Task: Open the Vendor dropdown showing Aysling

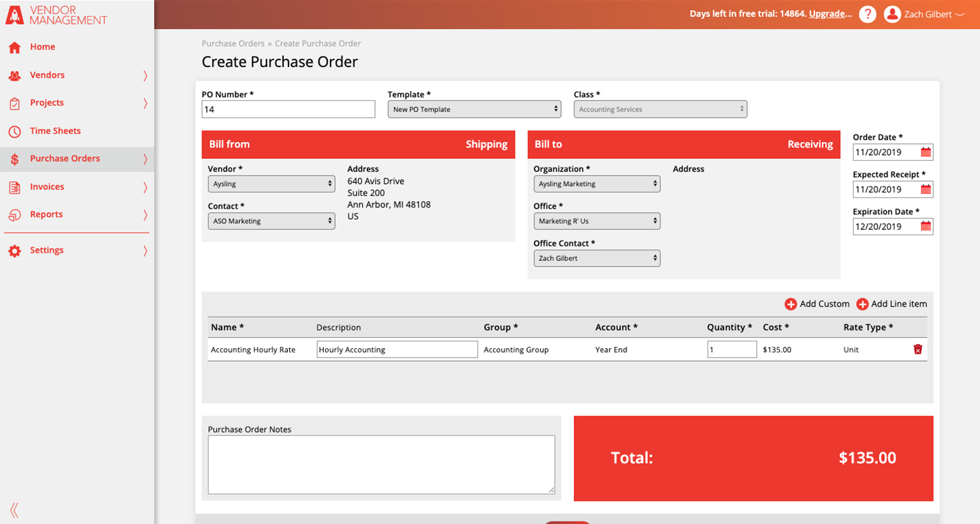Action: coord(272,184)
